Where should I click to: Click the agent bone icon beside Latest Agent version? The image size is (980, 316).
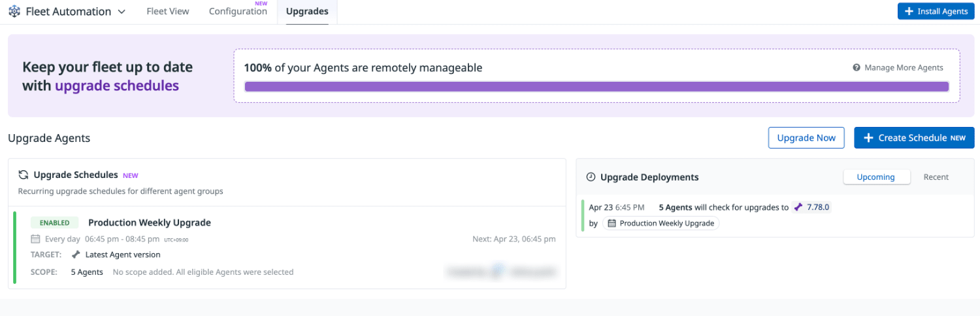click(x=76, y=255)
